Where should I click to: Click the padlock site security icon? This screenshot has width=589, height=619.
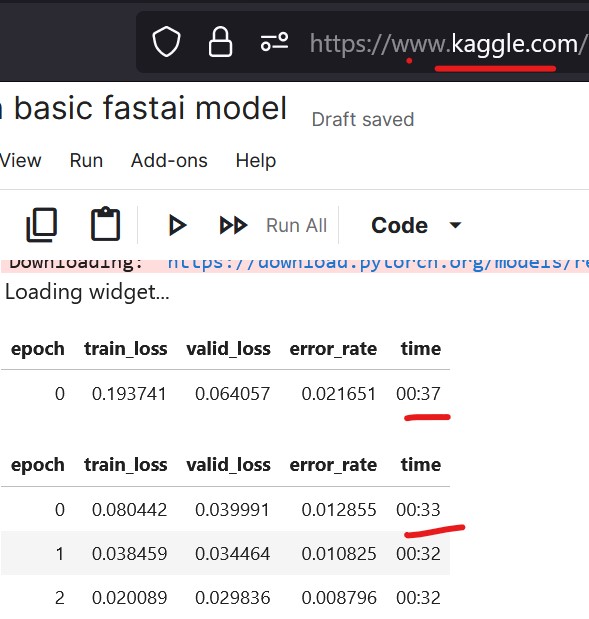click(220, 42)
